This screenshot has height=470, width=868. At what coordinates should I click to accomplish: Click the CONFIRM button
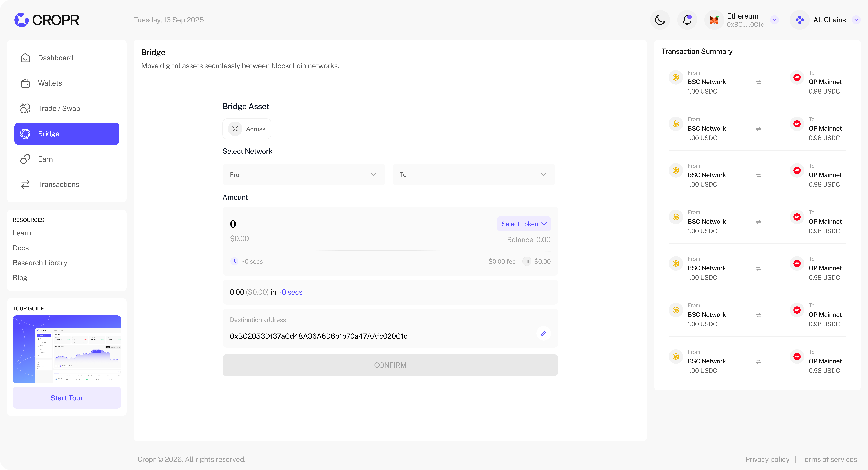pyautogui.click(x=390, y=365)
